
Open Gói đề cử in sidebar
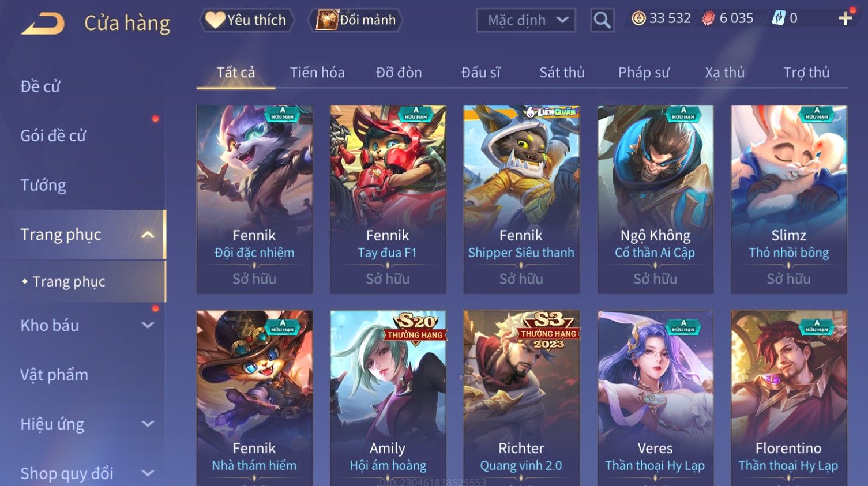(x=53, y=136)
